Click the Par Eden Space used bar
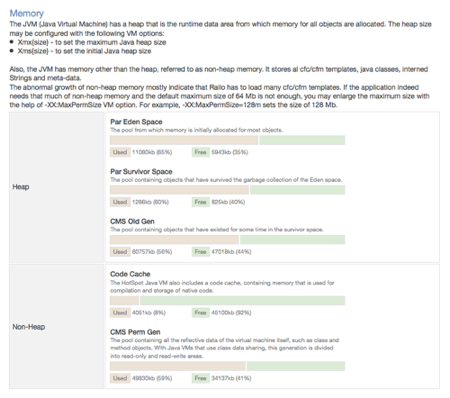The image size is (450, 398). tap(184, 140)
